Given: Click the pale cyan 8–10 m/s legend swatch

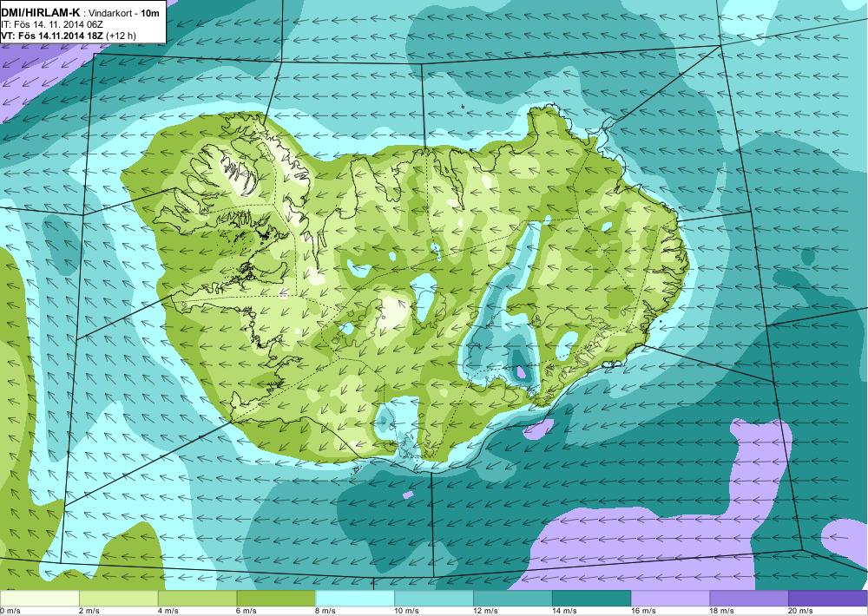Looking at the screenshot, I should click(355, 599).
